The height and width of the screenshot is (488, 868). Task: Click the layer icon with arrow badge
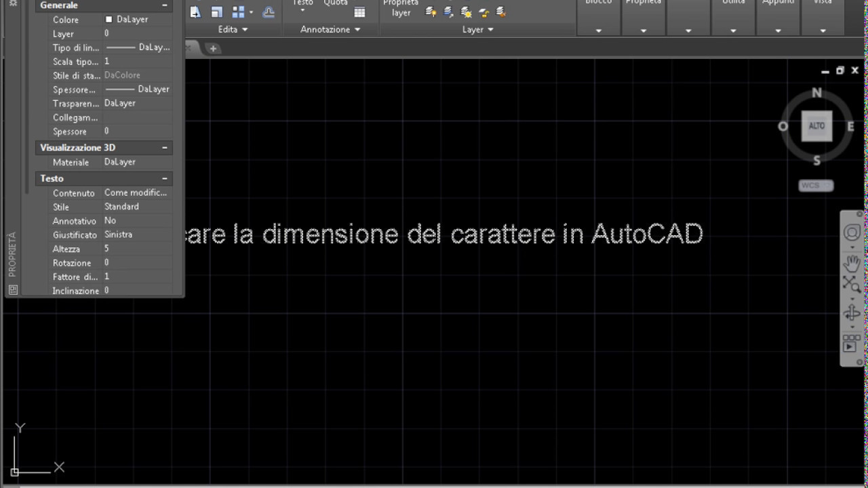tap(448, 12)
